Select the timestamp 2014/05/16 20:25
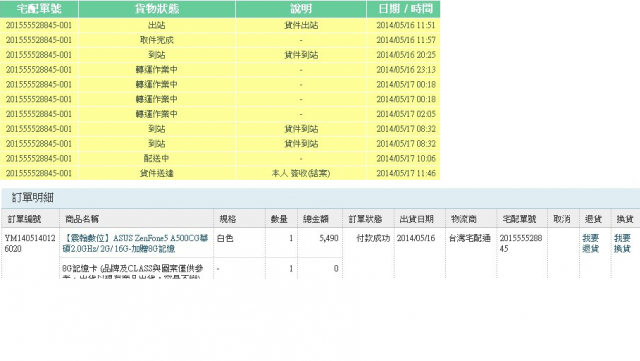 click(x=406, y=55)
